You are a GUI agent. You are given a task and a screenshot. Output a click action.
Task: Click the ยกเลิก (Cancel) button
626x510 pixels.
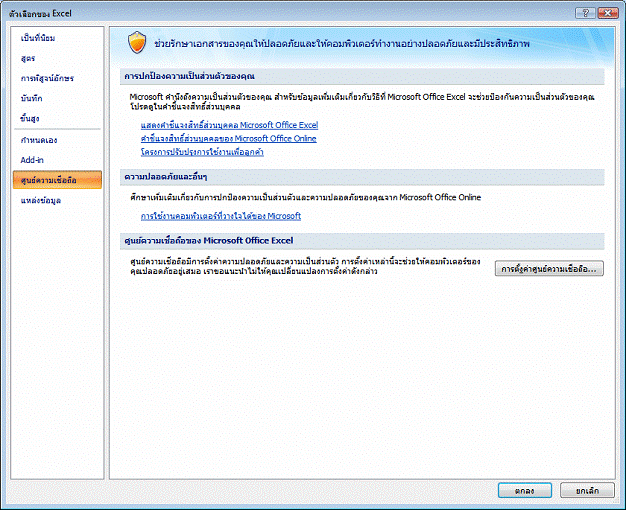coord(587,490)
